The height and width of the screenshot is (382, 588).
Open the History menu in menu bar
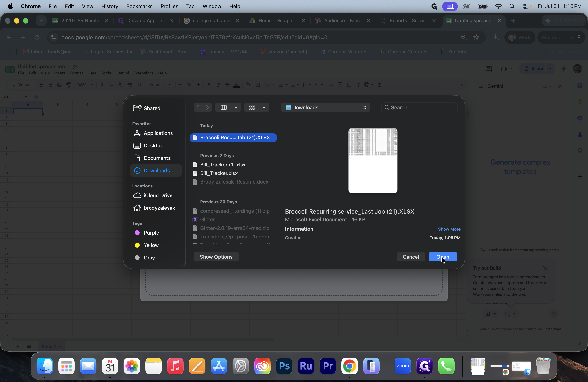pyautogui.click(x=110, y=6)
